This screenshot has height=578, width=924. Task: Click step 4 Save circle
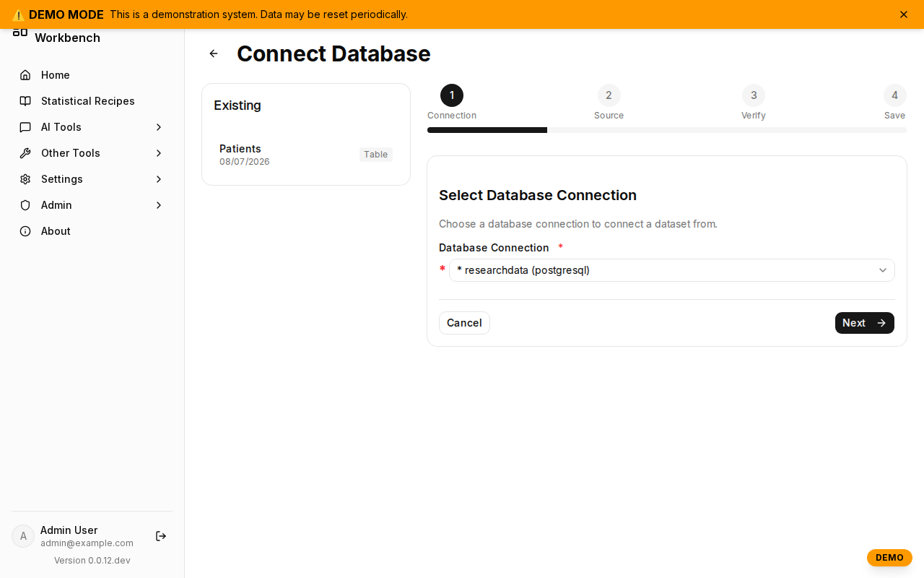pyautogui.click(x=895, y=95)
